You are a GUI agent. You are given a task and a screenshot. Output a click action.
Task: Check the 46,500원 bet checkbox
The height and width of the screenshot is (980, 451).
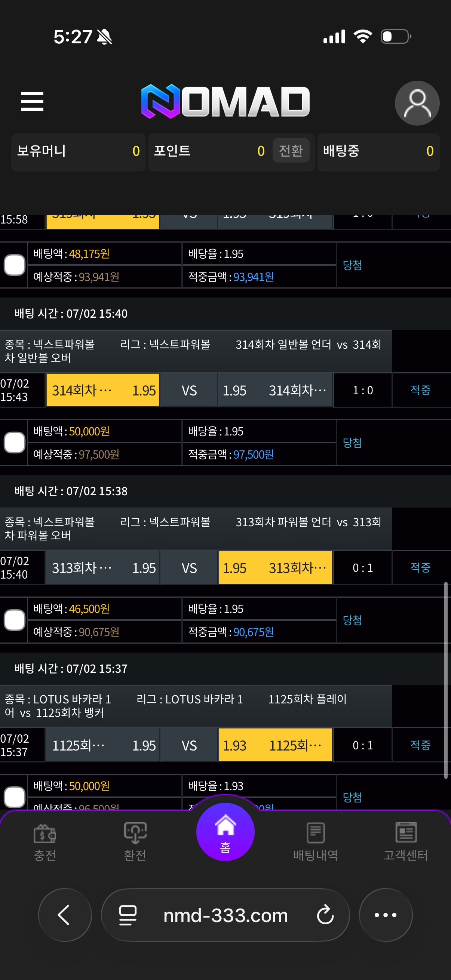click(x=15, y=620)
